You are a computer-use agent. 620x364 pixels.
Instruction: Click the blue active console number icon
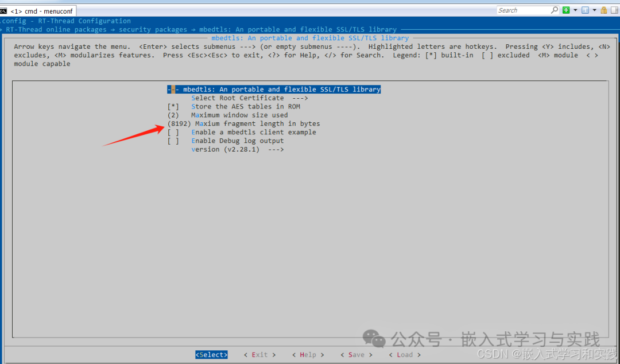click(585, 10)
